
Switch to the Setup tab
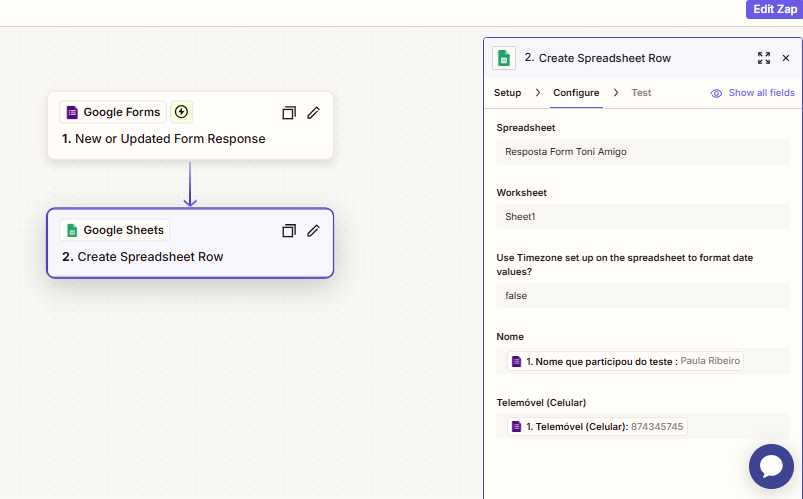(507, 93)
